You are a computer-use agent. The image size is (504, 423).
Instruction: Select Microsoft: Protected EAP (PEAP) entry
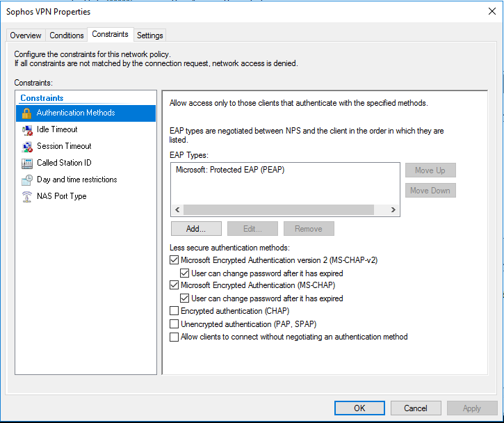(x=230, y=170)
